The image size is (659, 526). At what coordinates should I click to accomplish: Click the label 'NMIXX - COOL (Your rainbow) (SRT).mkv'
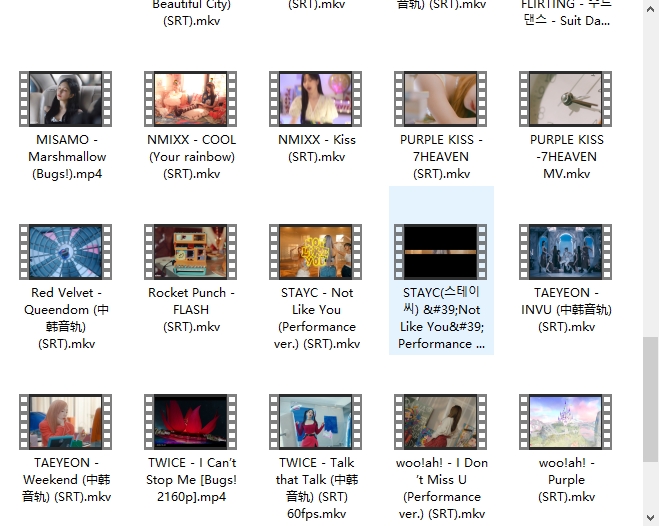click(192, 157)
